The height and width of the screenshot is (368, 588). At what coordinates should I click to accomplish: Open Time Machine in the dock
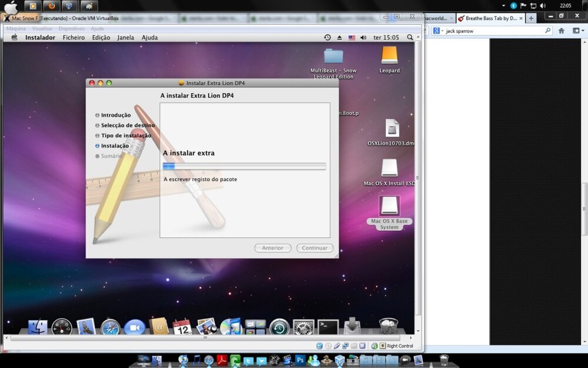(279, 327)
